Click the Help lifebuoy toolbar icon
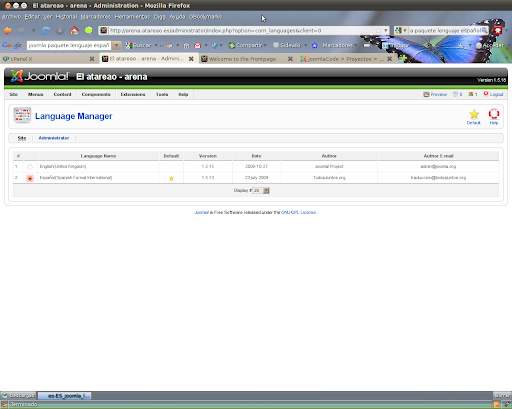This screenshot has width=512, height=409. (x=494, y=117)
